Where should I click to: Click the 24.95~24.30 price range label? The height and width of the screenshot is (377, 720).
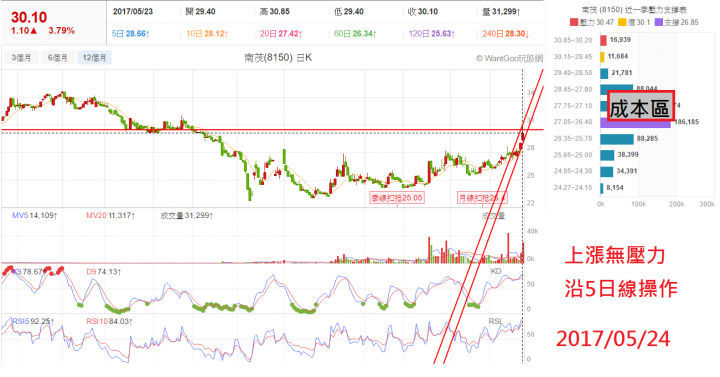pyautogui.click(x=573, y=171)
